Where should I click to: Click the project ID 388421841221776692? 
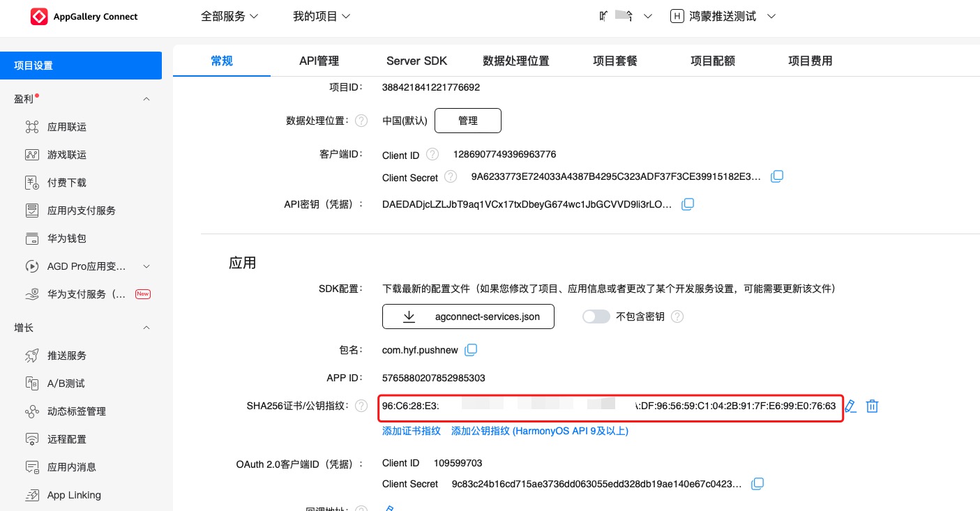click(x=431, y=87)
